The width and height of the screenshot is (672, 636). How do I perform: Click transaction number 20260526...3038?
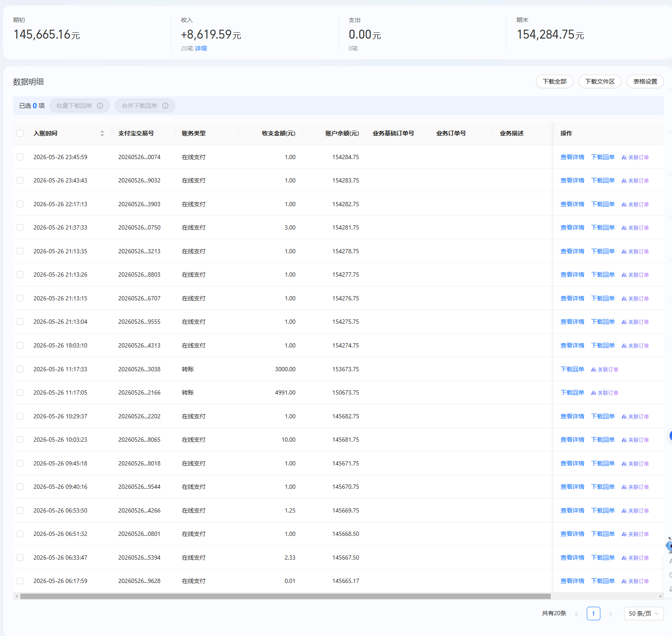(x=139, y=369)
